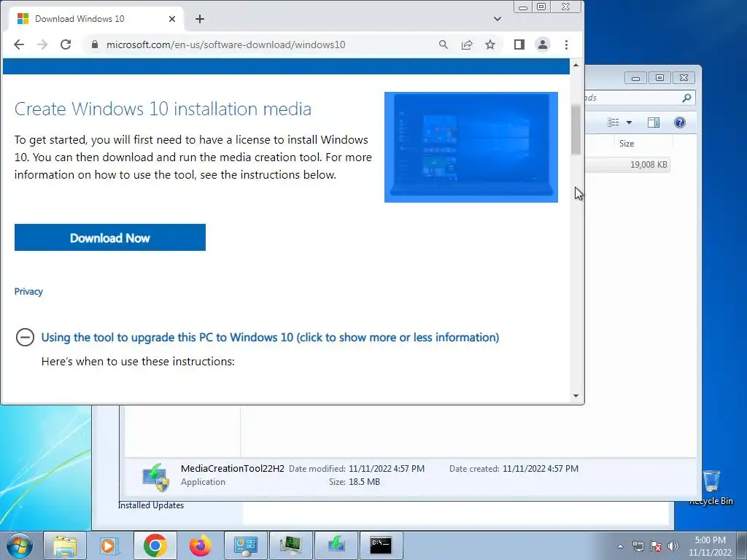747x560 pixels.
Task: Click the Download Now button
Action: pyautogui.click(x=110, y=238)
